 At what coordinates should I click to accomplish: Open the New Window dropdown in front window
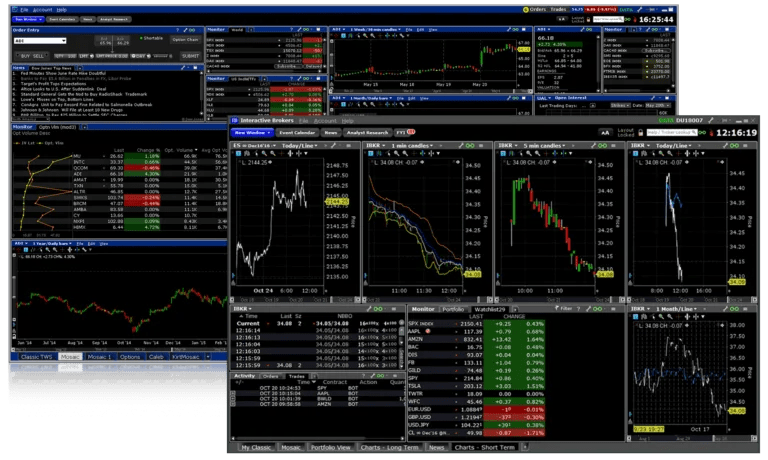(252, 133)
